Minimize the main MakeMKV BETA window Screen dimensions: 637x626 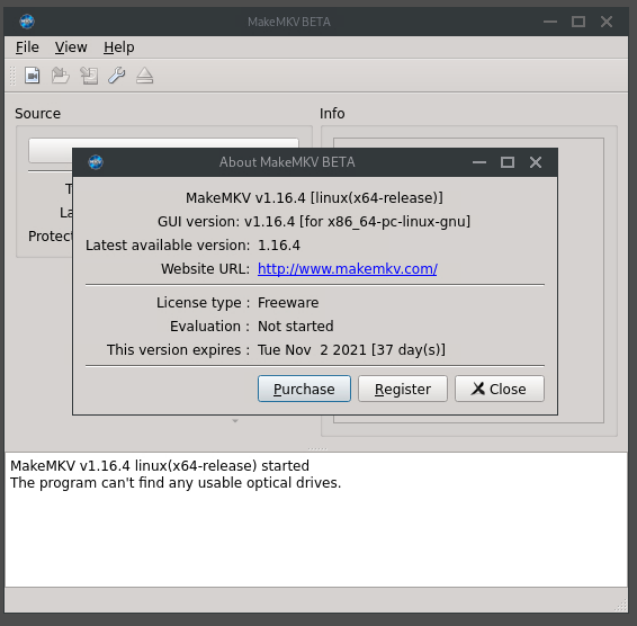click(550, 22)
